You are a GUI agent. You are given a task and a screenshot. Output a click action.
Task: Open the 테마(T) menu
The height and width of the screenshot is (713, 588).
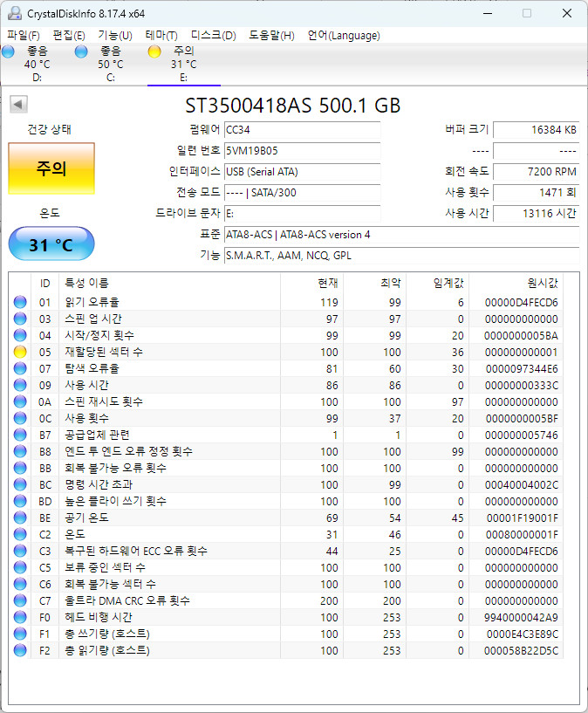point(161,36)
